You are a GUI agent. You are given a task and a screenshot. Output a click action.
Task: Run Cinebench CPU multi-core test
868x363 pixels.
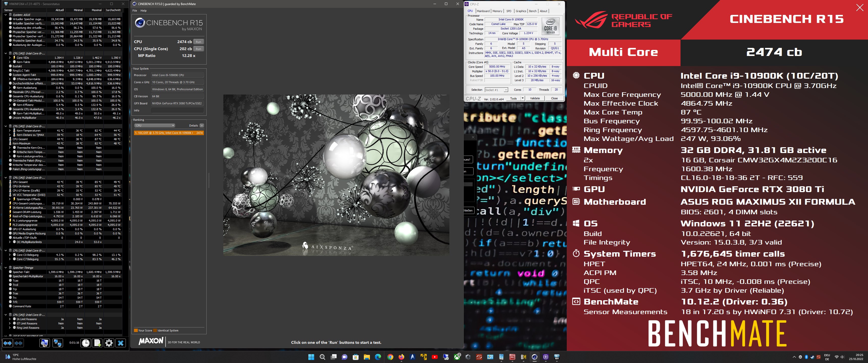pyautogui.click(x=199, y=42)
